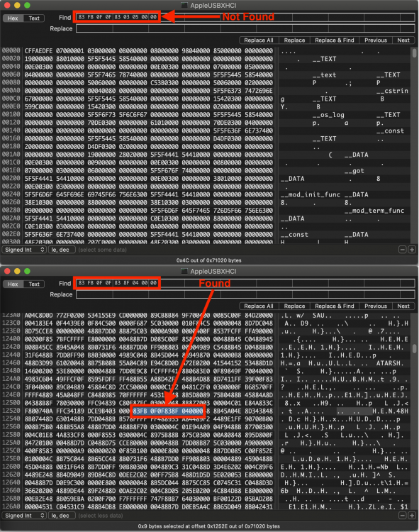
Task: Click status text 0x4C out of 0x71020 bytes
Action: pyautogui.click(x=209, y=260)
